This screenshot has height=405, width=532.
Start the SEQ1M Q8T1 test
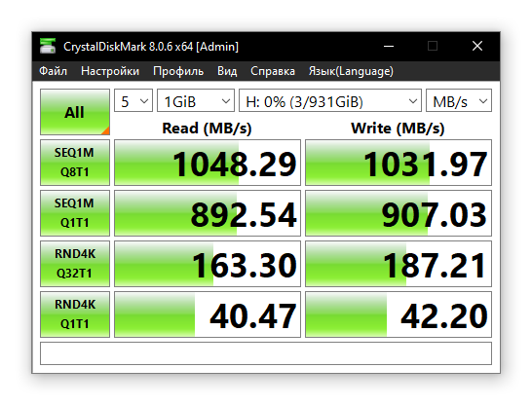pos(75,163)
